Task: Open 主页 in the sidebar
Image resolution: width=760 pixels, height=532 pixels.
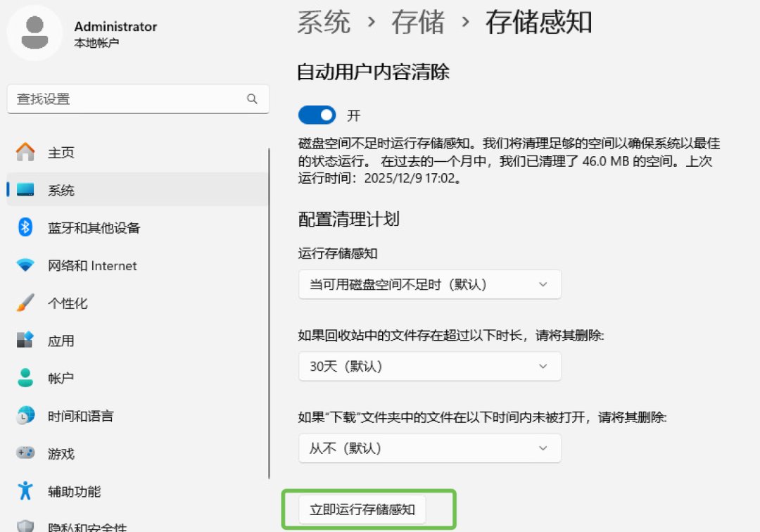Action: (138, 152)
